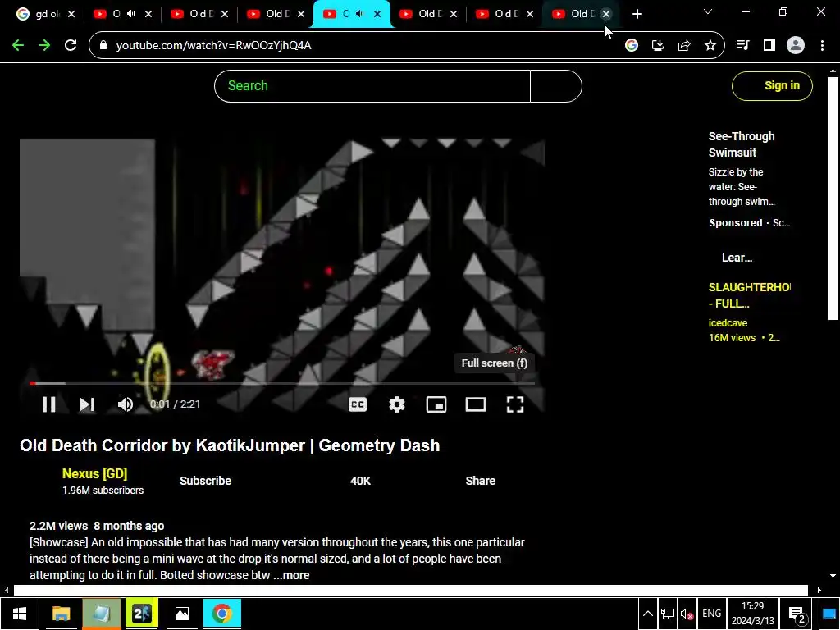Open Chrome three-dot menu
Screen dimensions: 840x630
822,46
